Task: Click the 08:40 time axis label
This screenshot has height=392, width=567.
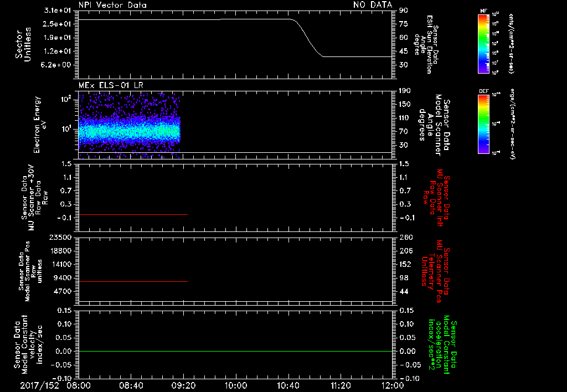Action: (131, 385)
